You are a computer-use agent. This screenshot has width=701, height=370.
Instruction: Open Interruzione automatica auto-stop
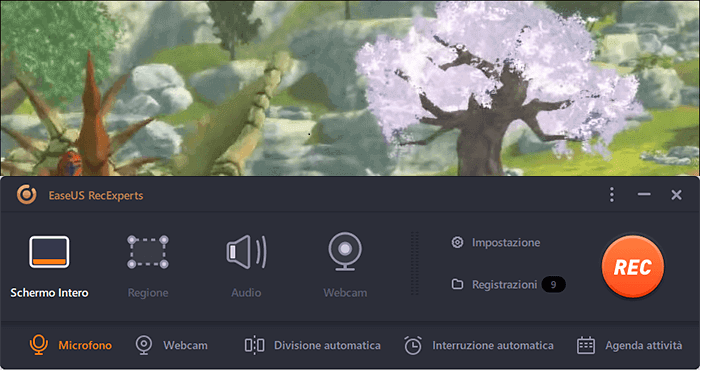pyautogui.click(x=478, y=345)
